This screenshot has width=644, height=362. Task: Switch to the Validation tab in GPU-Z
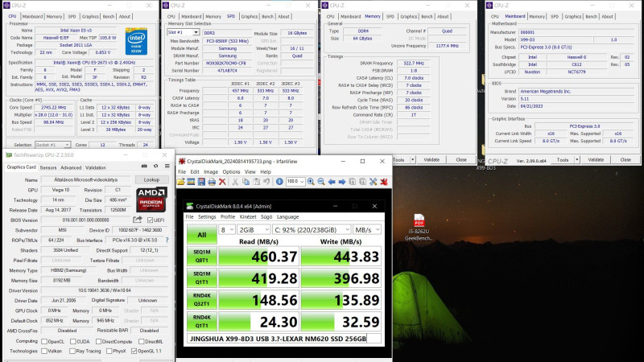point(95,167)
